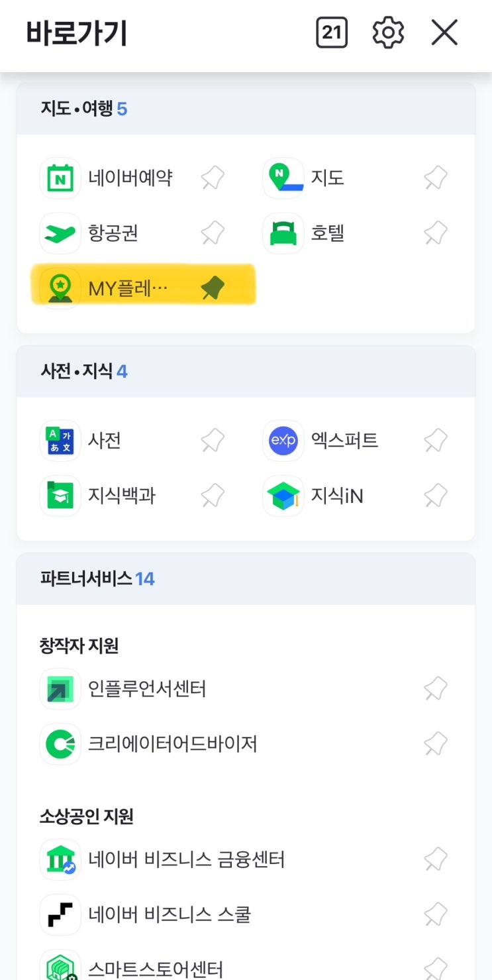This screenshot has width=492, height=980.
Task: Open the Naver Map (지도) icon
Action: [x=283, y=178]
